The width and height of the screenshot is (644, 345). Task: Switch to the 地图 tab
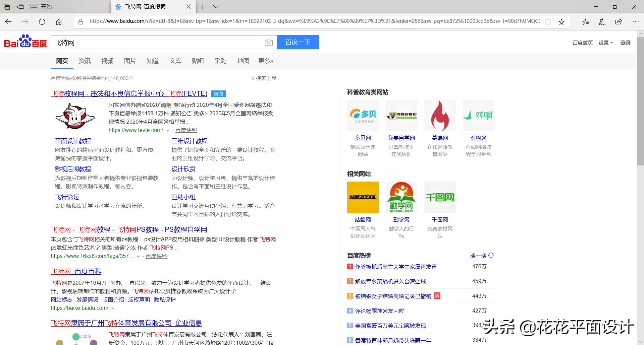pos(243,61)
